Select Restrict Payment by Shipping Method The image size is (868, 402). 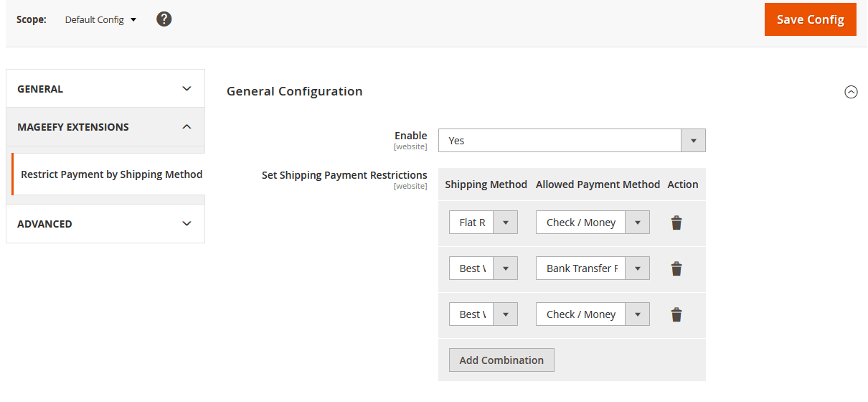[111, 174]
